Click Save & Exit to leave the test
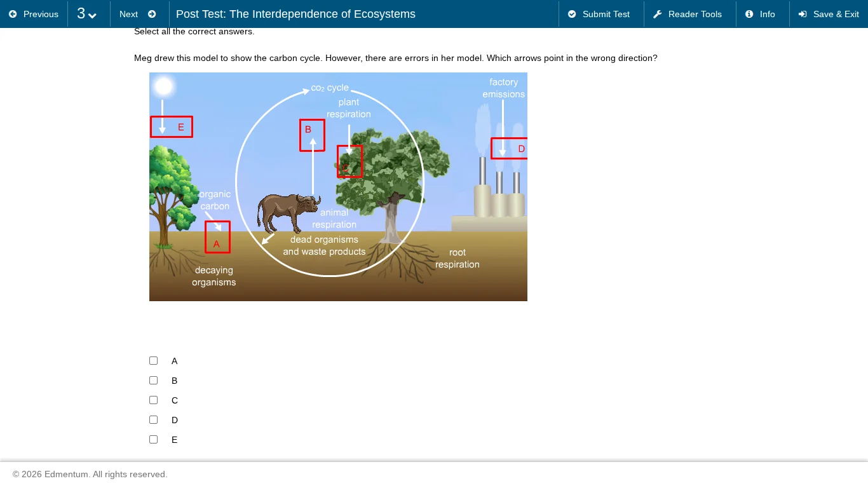This screenshot has height=488, width=868. tap(829, 14)
